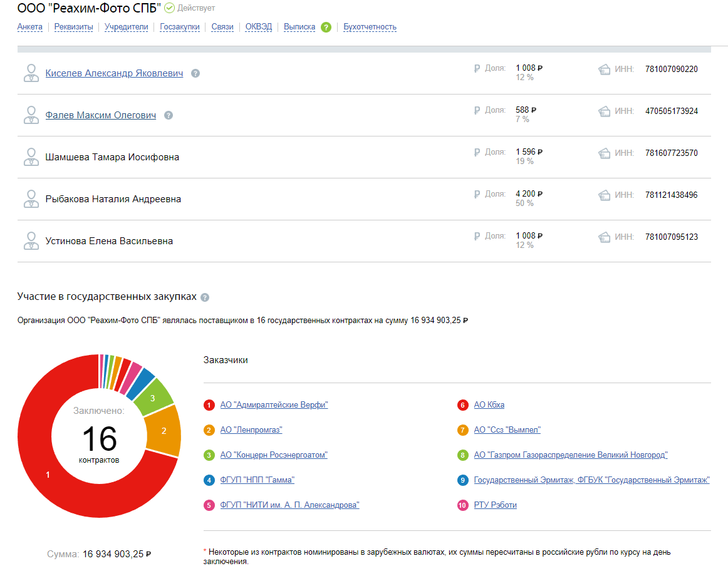Click the ruble share icon in Фалев row
This screenshot has height=566, width=728.
click(477, 110)
